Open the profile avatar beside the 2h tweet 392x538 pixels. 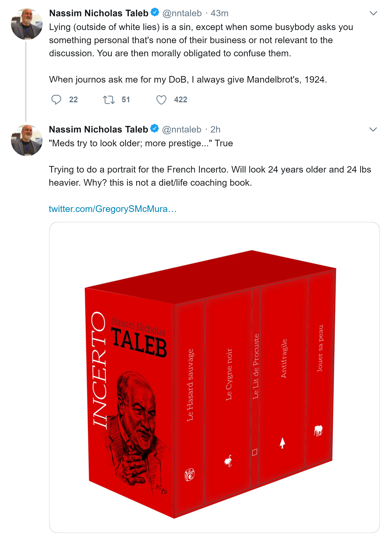coord(27,140)
